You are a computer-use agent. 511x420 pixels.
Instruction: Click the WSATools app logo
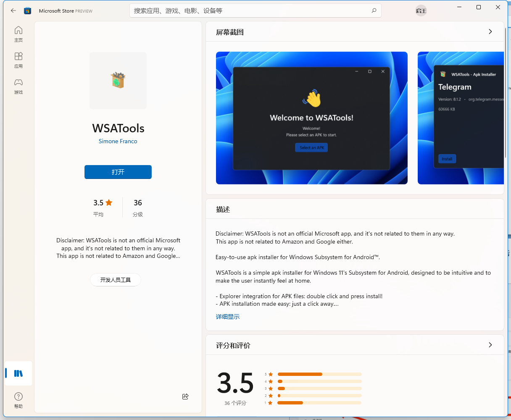point(118,80)
